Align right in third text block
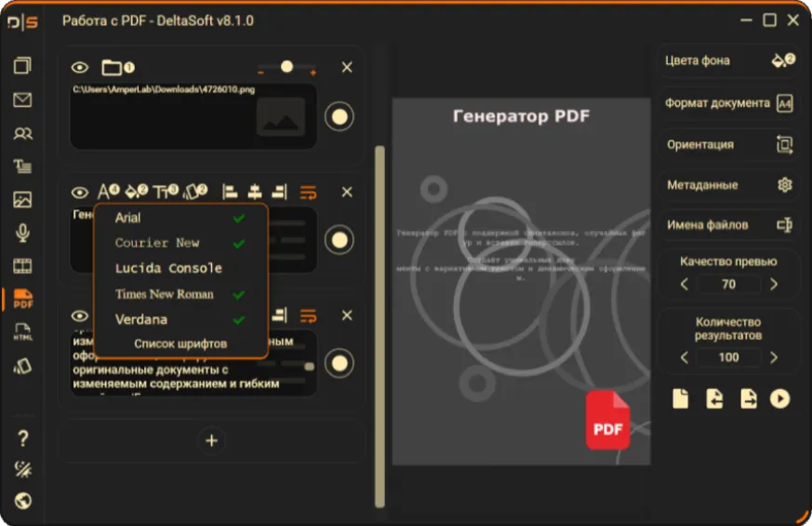Screen dimensions: 812x526 (280, 315)
